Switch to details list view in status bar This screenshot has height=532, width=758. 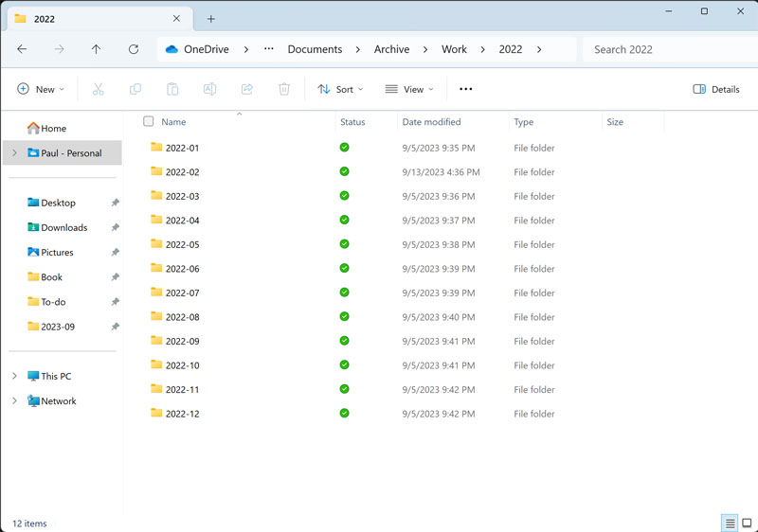pos(730,523)
